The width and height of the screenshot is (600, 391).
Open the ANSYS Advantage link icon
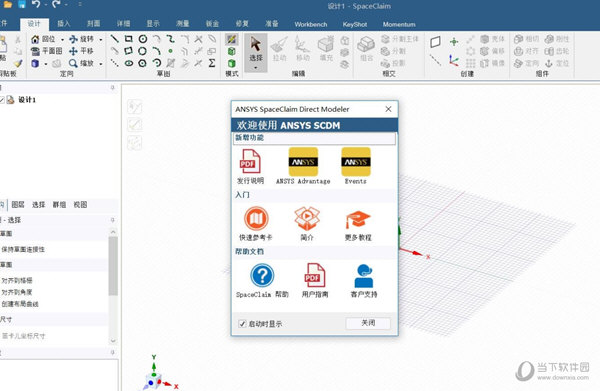click(x=303, y=161)
